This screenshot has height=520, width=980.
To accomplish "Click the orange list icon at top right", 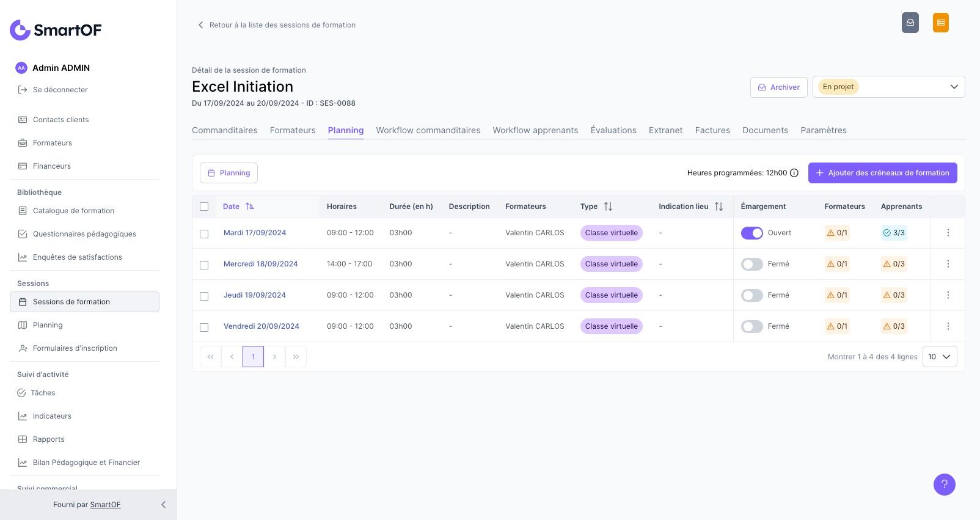I will click(940, 23).
